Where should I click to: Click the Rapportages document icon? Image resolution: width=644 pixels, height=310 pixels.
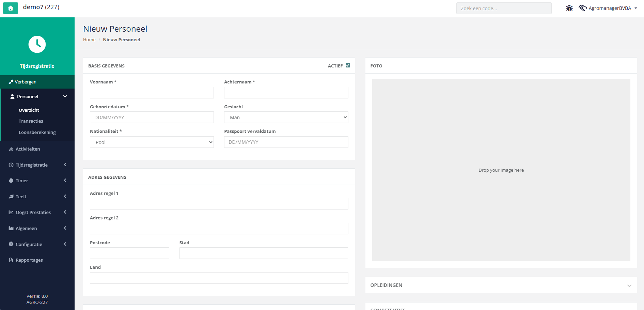click(11, 260)
